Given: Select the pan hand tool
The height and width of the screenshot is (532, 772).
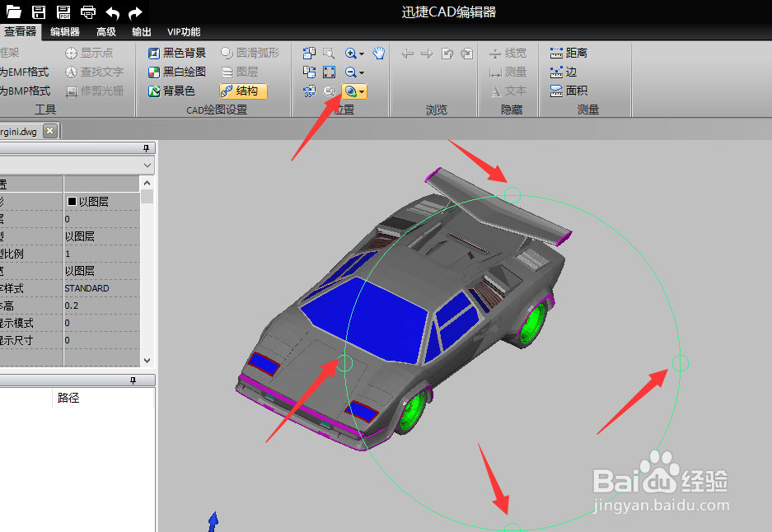Looking at the screenshot, I should (x=378, y=54).
